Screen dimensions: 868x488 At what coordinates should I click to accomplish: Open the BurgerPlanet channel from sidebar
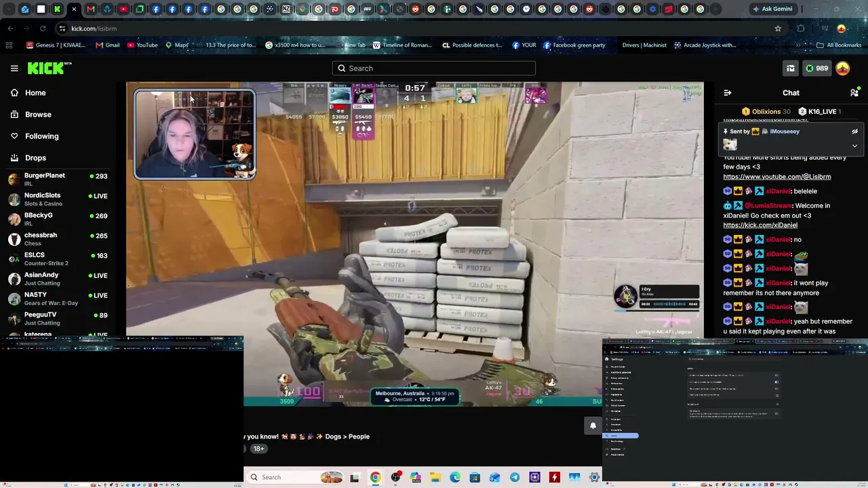(x=58, y=180)
